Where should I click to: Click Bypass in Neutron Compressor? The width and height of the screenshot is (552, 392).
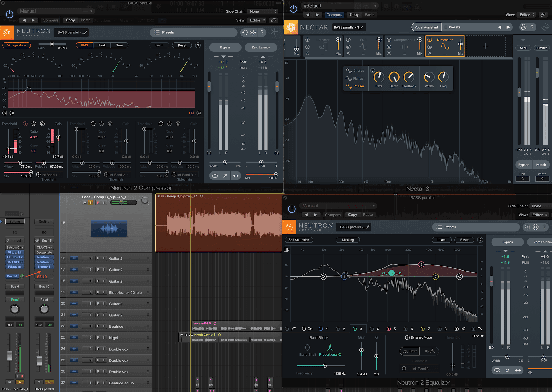pos(225,47)
